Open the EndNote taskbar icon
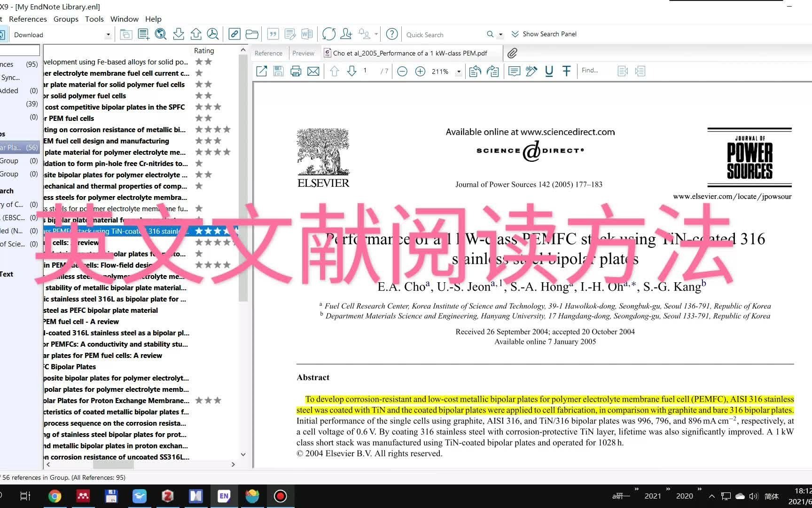The width and height of the screenshot is (812, 508). [224, 496]
